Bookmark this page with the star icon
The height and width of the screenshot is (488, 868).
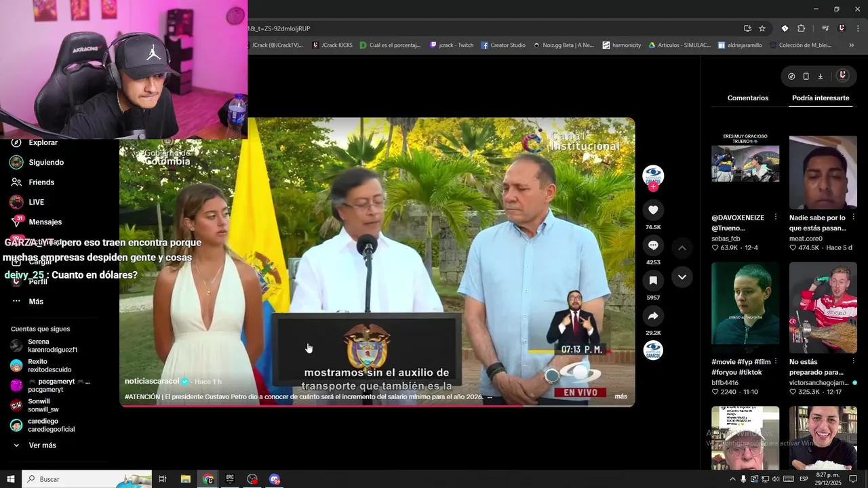[762, 28]
